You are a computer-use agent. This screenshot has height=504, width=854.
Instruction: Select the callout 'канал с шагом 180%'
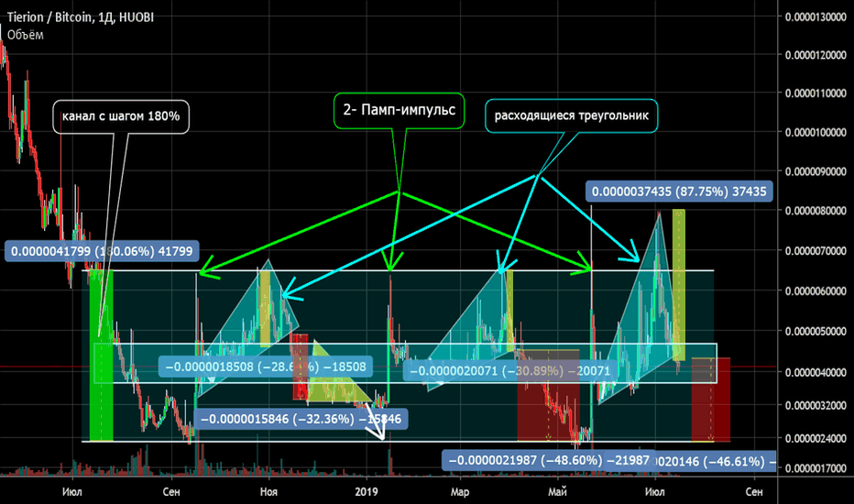121,116
